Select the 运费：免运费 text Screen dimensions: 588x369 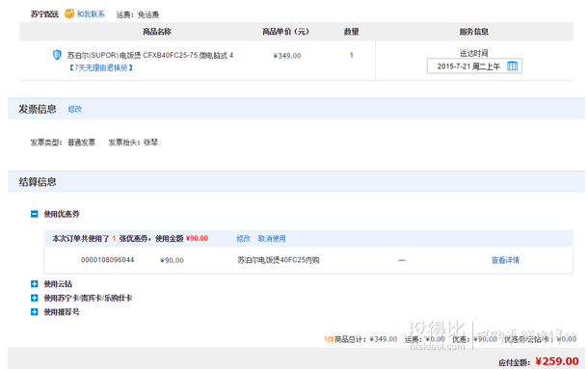click(138, 14)
